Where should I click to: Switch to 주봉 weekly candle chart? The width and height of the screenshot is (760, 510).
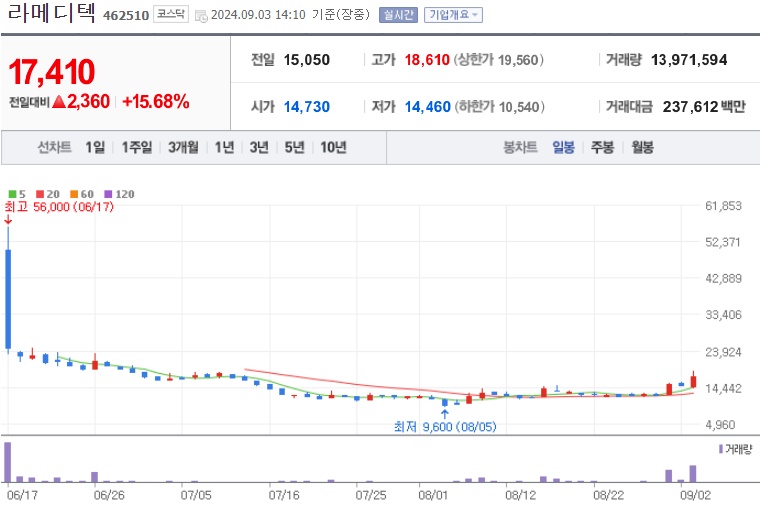(x=602, y=147)
